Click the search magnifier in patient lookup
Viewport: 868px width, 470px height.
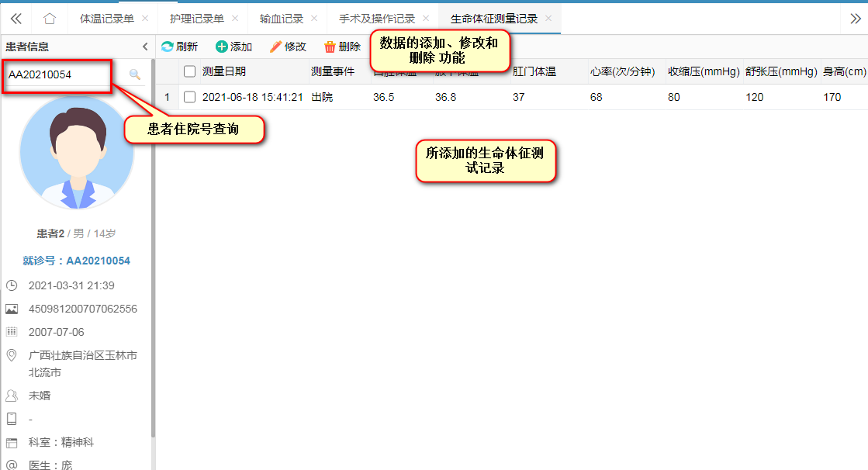[x=135, y=74]
